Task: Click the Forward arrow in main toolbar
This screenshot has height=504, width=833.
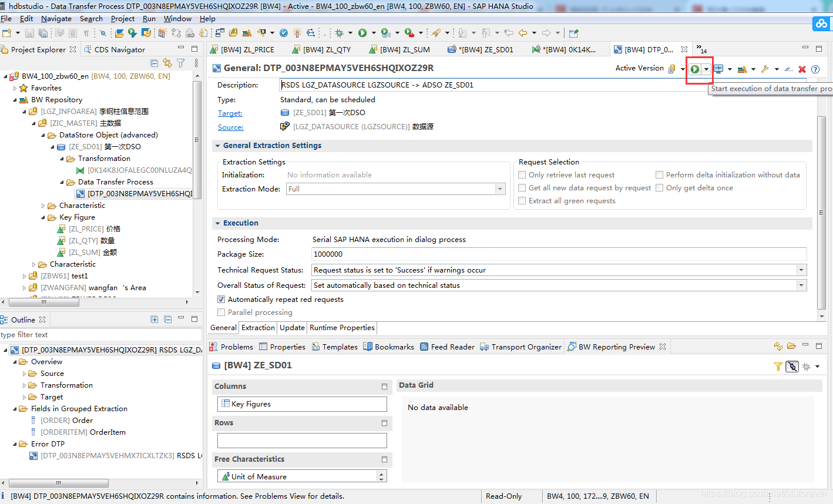Action: (x=546, y=33)
